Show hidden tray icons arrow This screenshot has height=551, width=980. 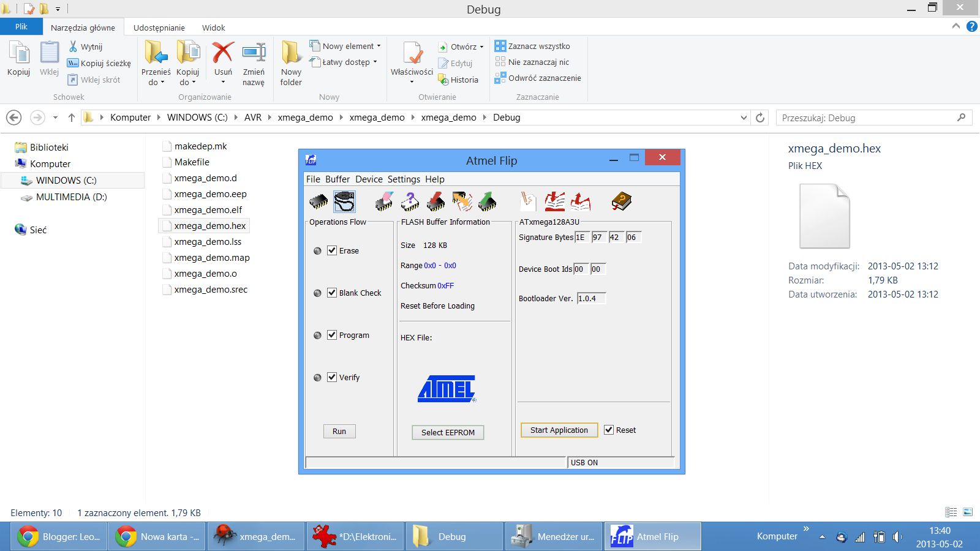[x=822, y=537]
